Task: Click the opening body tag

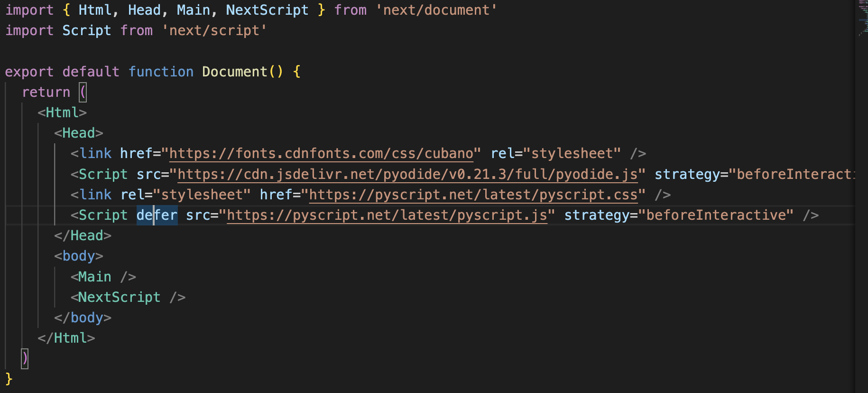Action: point(79,256)
